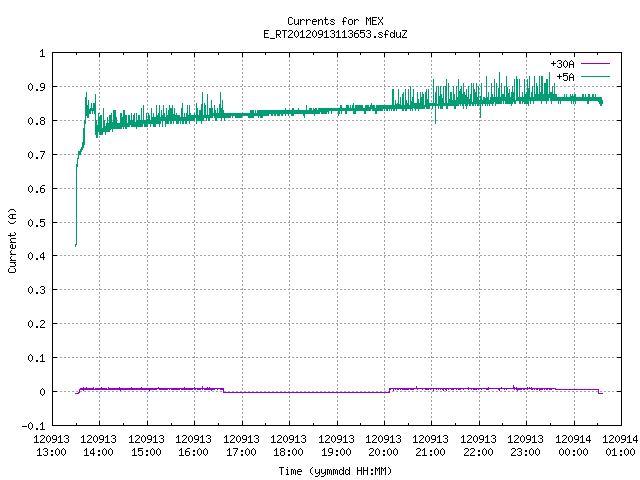640x480 pixels.
Task: Click the purple +30A legend line sample
Action: point(595,64)
